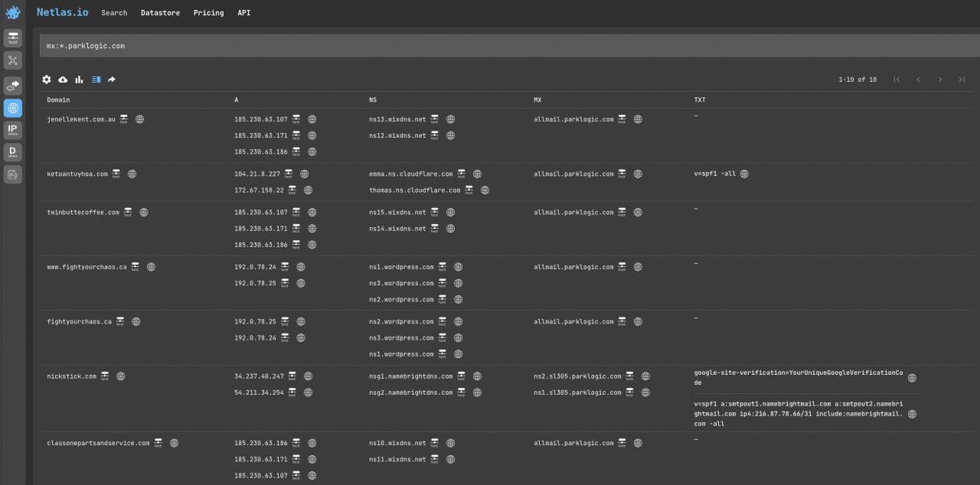980x485 pixels.
Task: Click the Netlas.io brand title
Action: pos(61,12)
